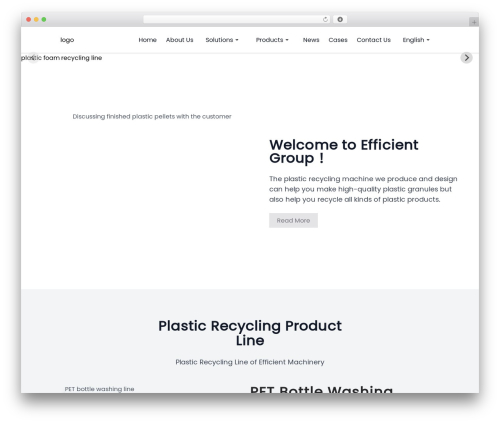Click the 'Welcome to Efficient Group' heading

pos(344,151)
